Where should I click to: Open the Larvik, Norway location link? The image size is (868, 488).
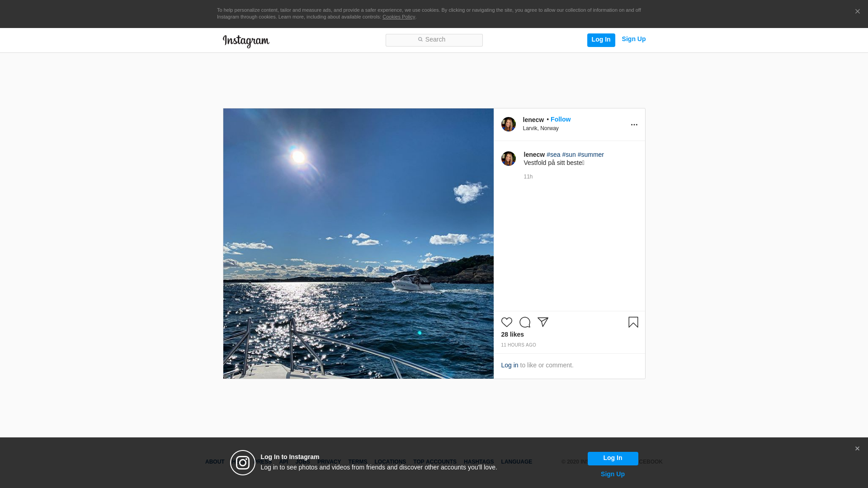tap(540, 128)
